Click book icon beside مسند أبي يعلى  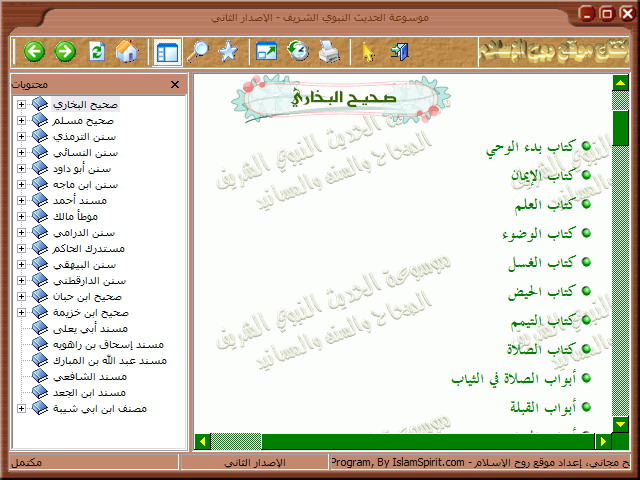(40, 328)
